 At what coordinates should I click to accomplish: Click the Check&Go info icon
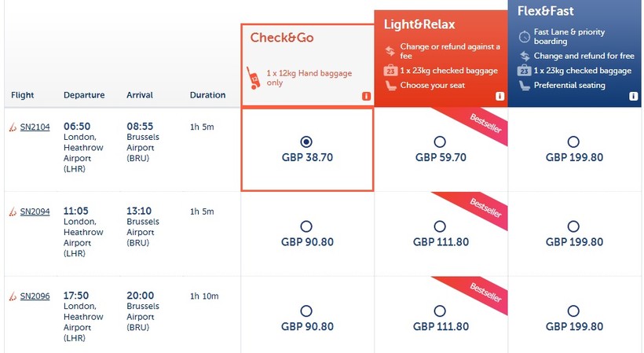point(366,96)
